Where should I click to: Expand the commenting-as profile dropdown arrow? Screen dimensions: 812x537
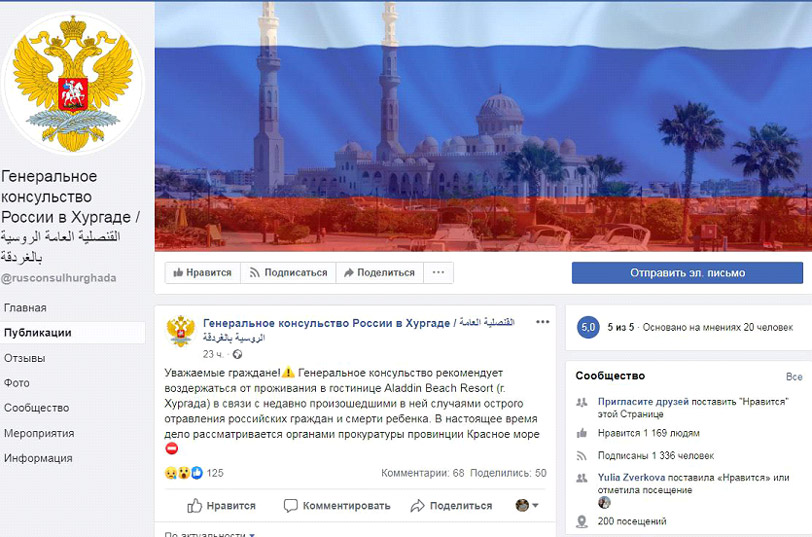(535, 505)
